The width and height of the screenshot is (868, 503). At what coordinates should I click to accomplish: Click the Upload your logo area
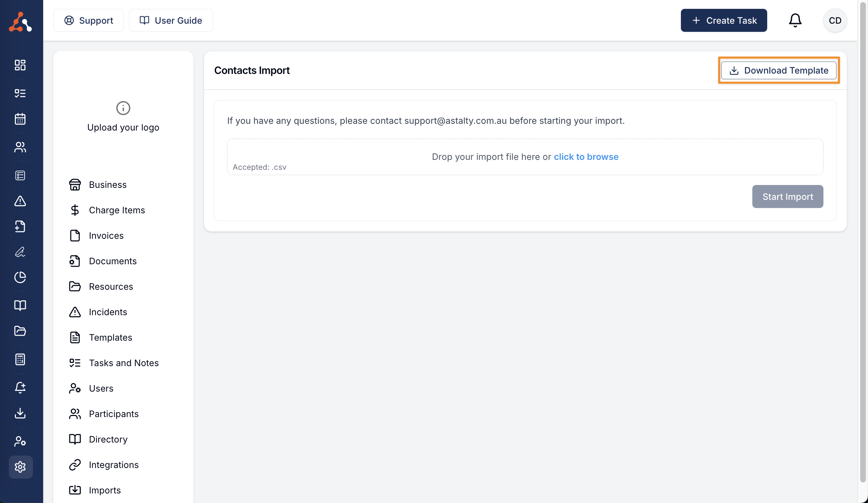pos(123,117)
